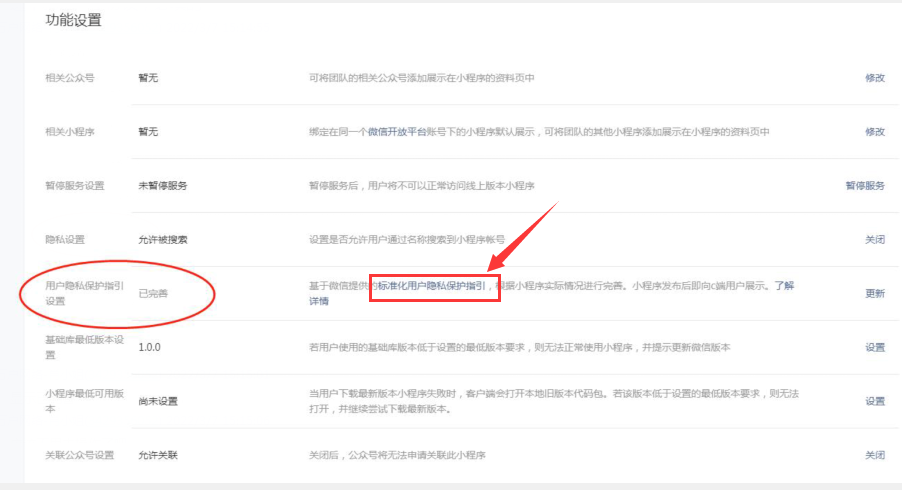Click 设置 for 小程序最低可用版本
Screen dimensions: 902x490
pyautogui.click(x=874, y=401)
